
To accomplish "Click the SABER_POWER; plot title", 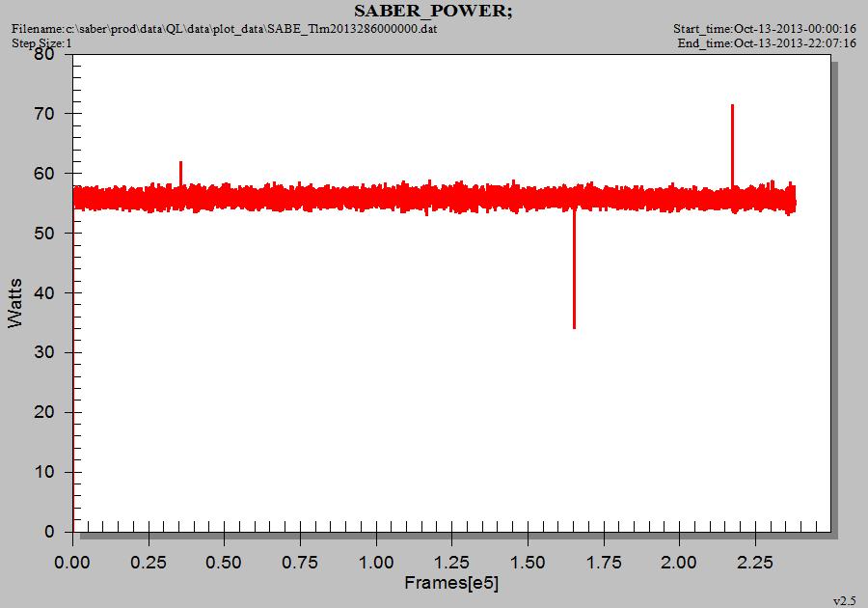I will 433,11.
